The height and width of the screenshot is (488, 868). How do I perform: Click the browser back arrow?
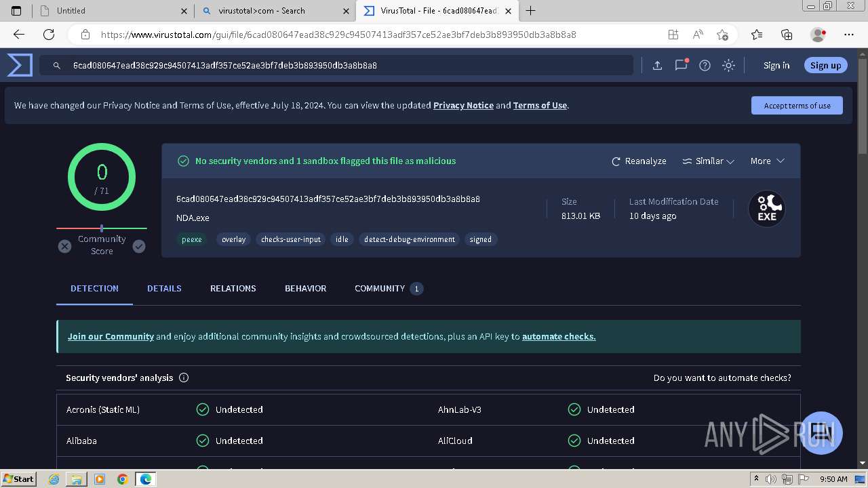click(19, 35)
